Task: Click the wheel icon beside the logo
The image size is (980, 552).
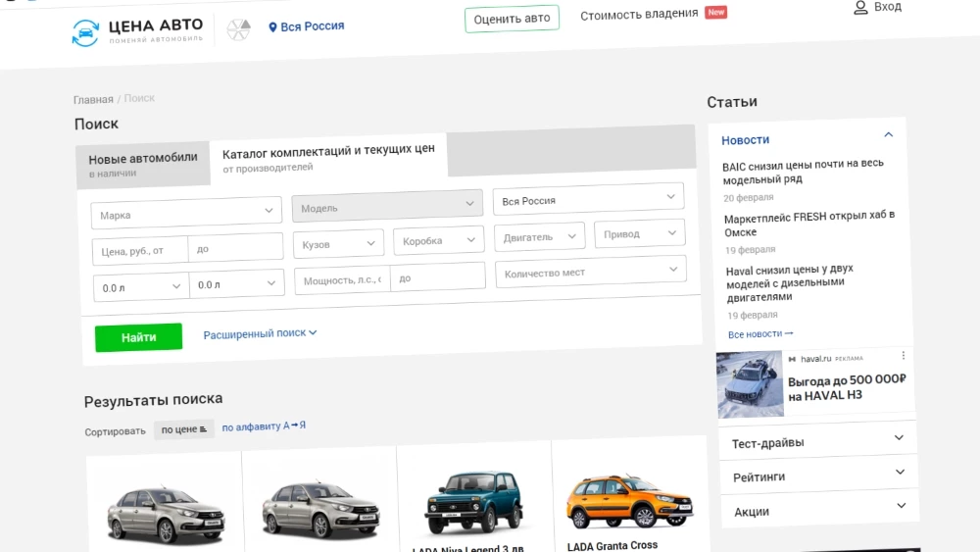Action: point(238,29)
